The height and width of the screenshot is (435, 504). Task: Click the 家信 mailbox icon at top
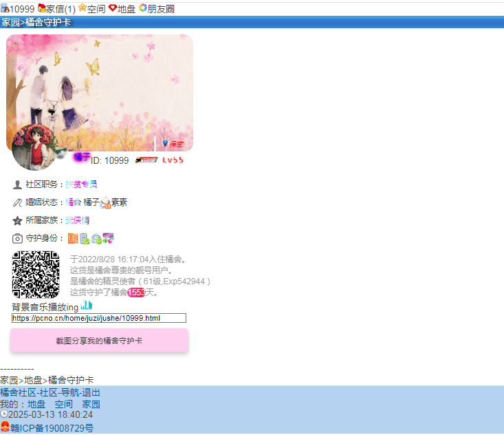pyautogui.click(x=42, y=8)
